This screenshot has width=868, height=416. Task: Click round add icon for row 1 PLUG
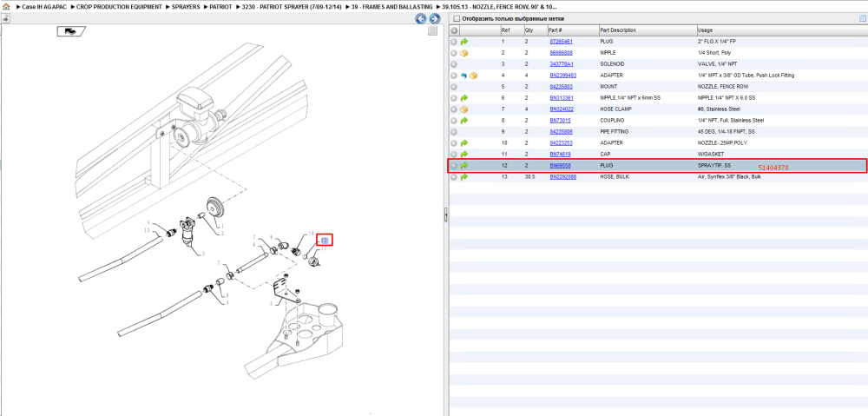454,42
